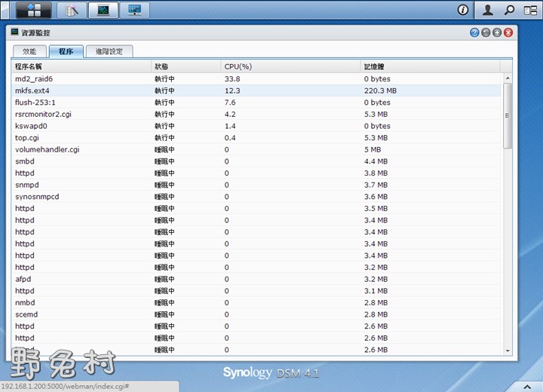
Task: Select the kswapd0 process row
Action: [x=256, y=126]
